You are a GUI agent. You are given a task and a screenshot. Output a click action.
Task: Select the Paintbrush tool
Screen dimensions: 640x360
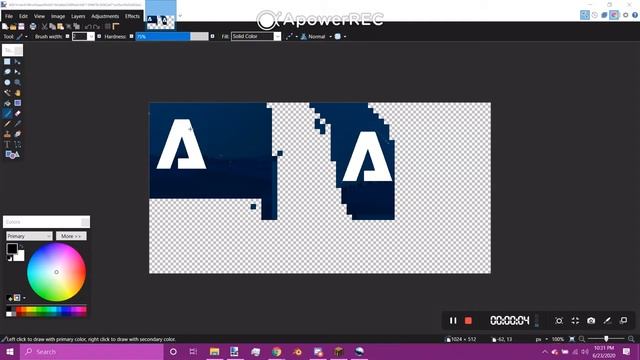click(x=7, y=113)
